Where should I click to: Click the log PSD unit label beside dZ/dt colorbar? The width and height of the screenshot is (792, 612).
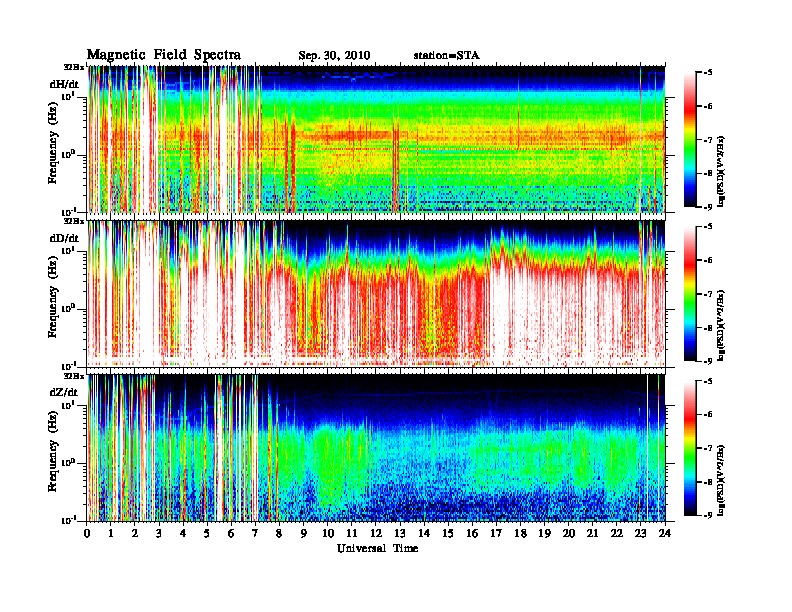pos(721,479)
